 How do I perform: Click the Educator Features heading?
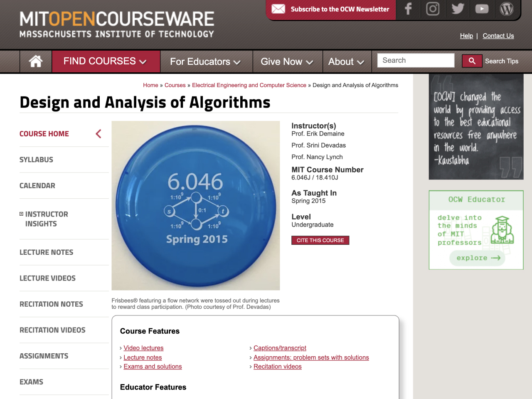153,387
